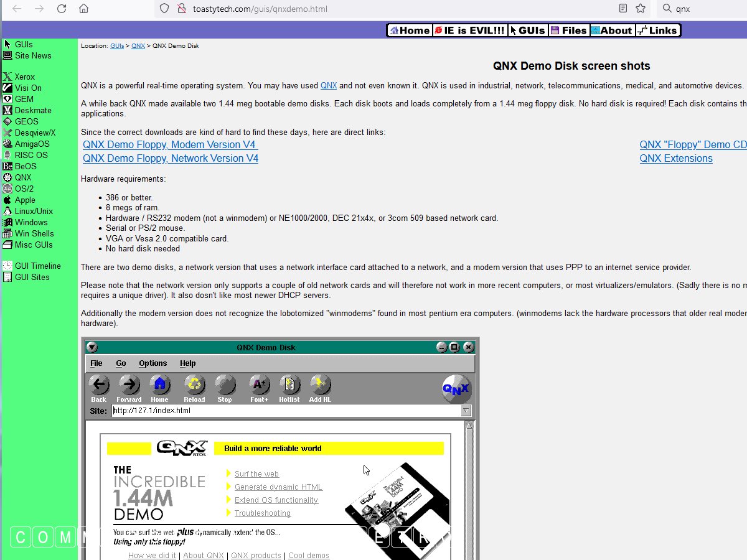Click the browser Reload icon

click(x=61, y=9)
